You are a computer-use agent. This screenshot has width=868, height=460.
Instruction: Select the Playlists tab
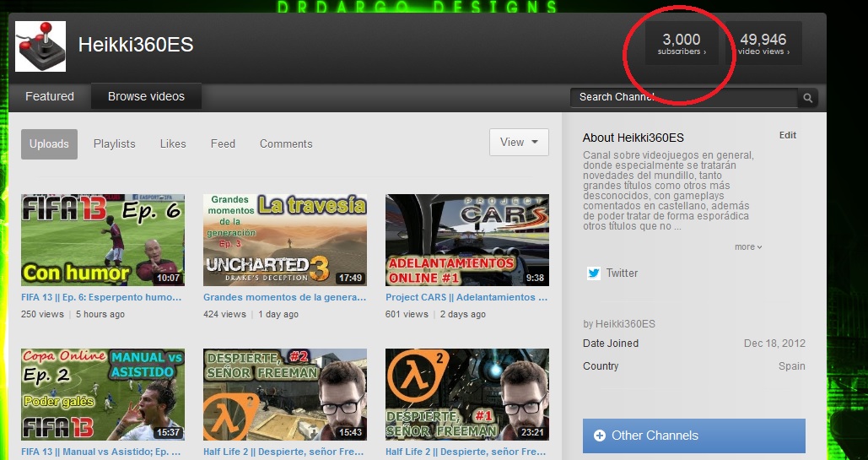pyautogui.click(x=114, y=144)
